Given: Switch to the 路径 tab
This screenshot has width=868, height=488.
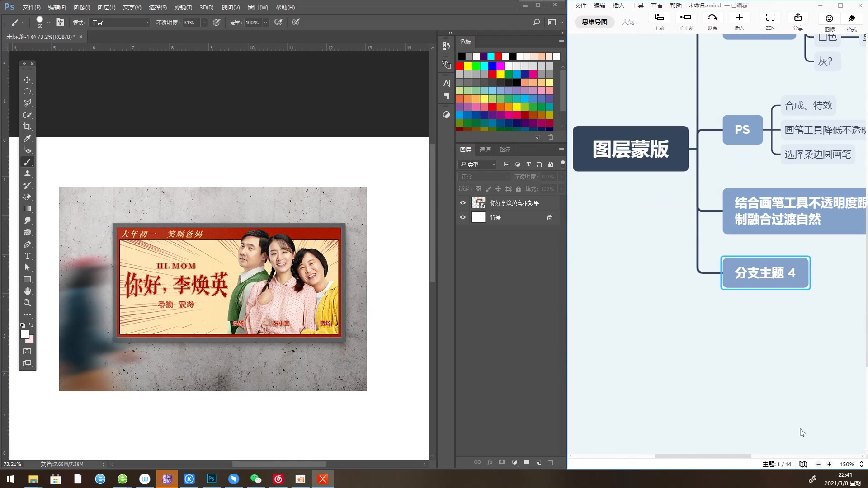Looking at the screenshot, I should (505, 150).
